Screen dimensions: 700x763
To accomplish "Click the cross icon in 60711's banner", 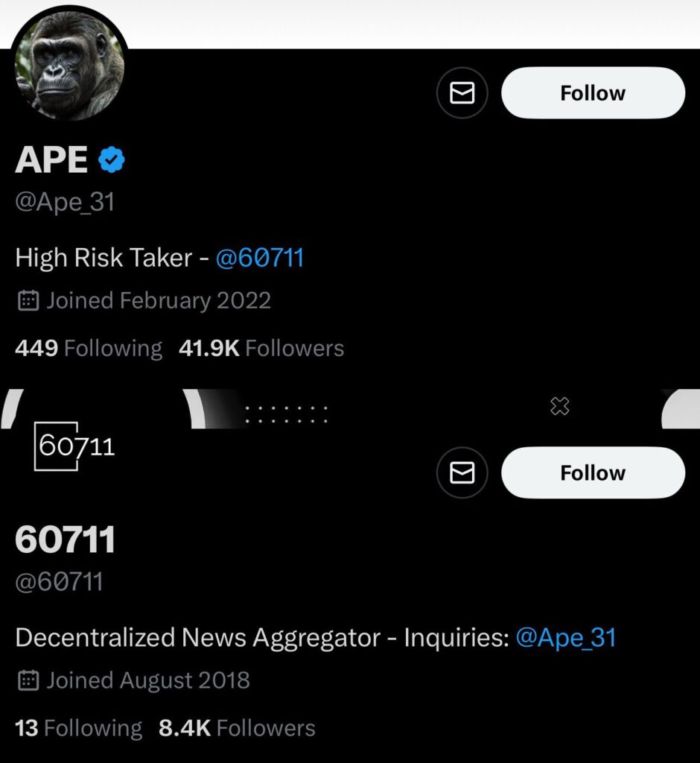I will coord(559,406).
